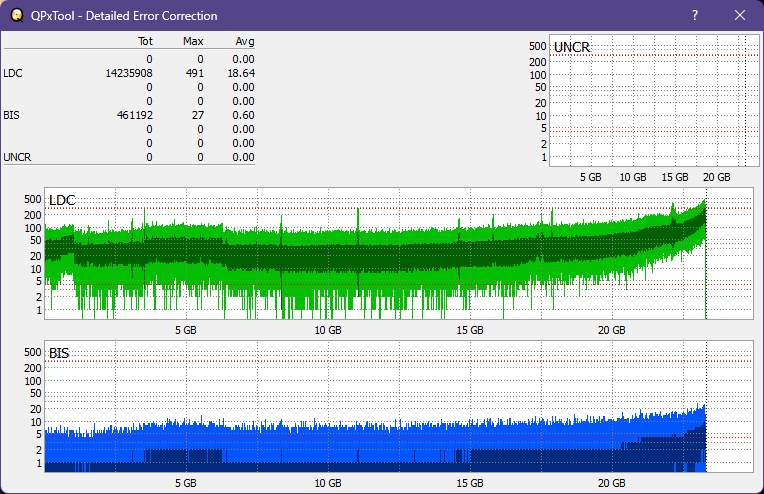Image resolution: width=764 pixels, height=494 pixels.
Task: Select BIS average value 0.60
Action: [x=243, y=115]
